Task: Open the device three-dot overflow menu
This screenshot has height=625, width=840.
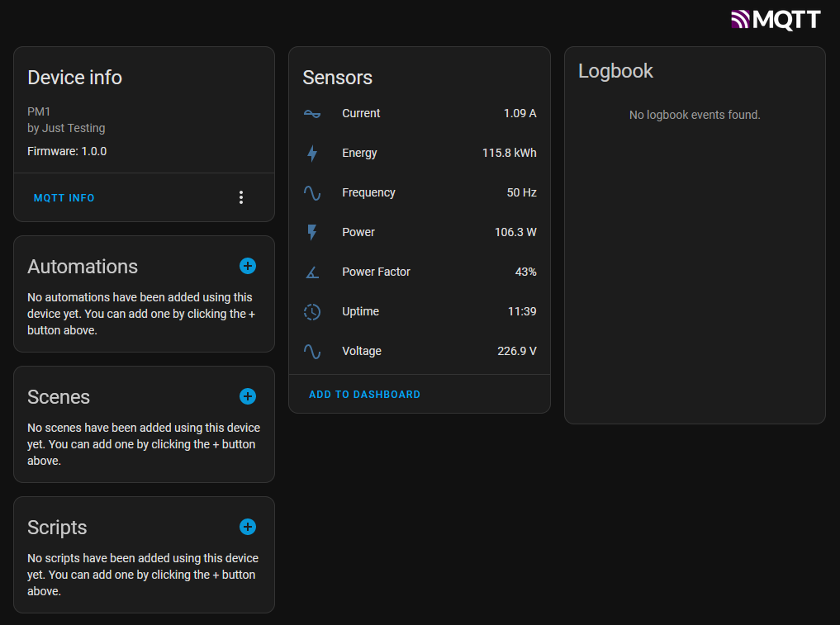Action: pyautogui.click(x=241, y=197)
